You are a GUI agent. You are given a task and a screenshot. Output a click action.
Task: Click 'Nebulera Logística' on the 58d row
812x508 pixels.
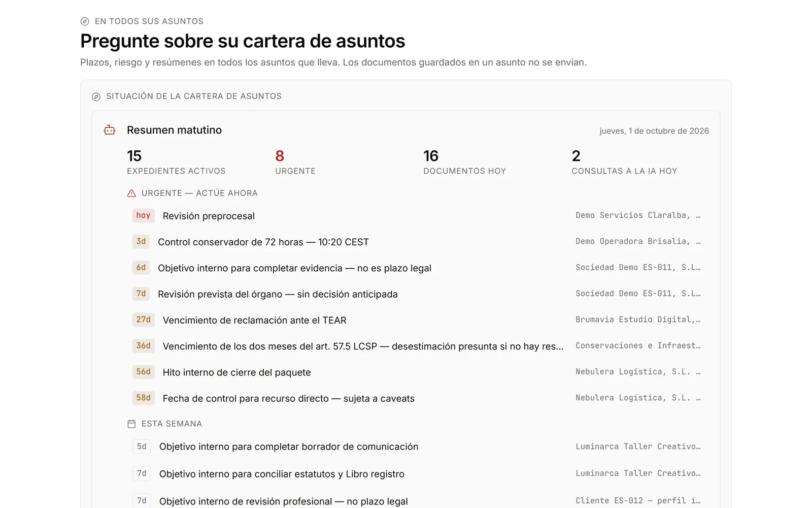pos(638,398)
